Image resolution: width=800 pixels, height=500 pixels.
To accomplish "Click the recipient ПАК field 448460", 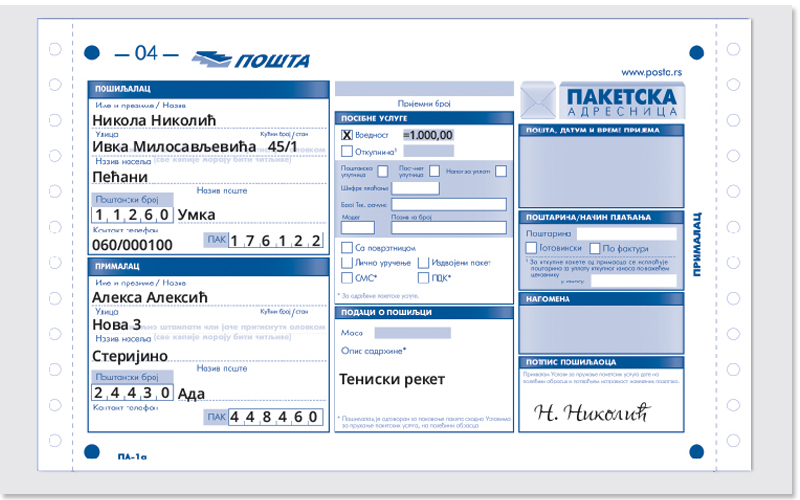I will [276, 417].
